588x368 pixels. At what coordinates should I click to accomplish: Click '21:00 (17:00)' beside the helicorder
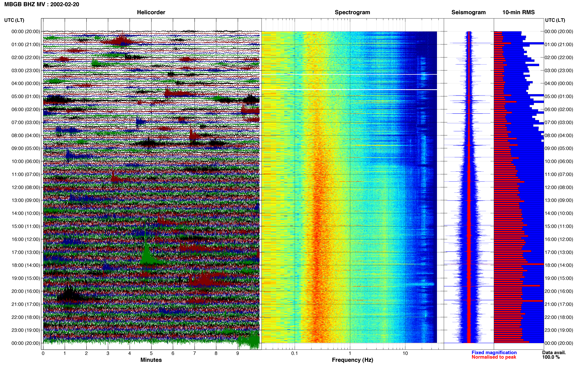coord(26,304)
